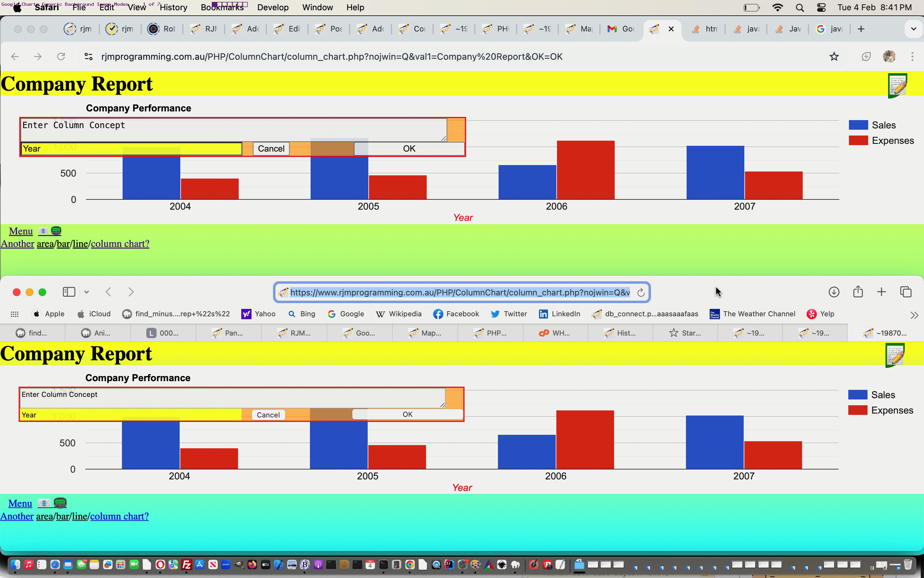The width and height of the screenshot is (924, 578).
Task: Click the Chrome forward arrow button
Action: pos(38,57)
